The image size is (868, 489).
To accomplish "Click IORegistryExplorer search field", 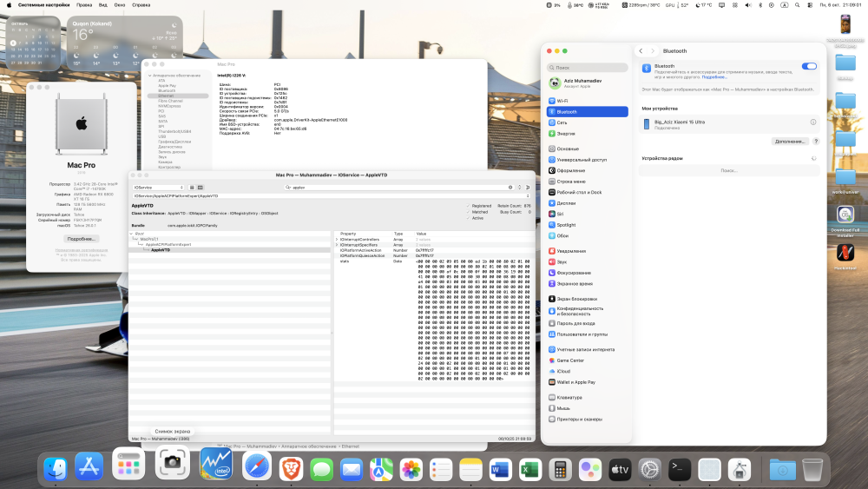I will coord(399,188).
